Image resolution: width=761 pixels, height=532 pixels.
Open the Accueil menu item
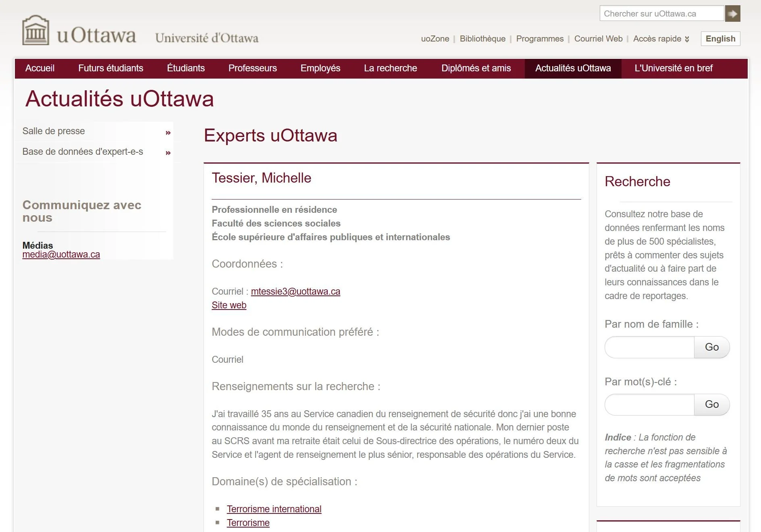click(x=40, y=68)
